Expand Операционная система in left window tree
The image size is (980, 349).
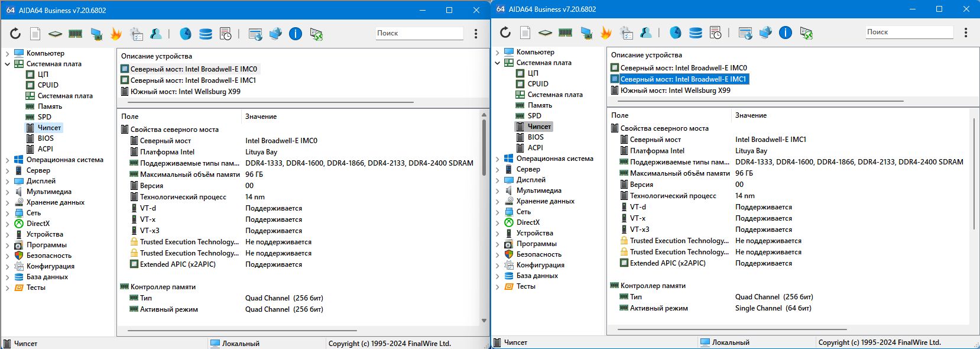7,160
